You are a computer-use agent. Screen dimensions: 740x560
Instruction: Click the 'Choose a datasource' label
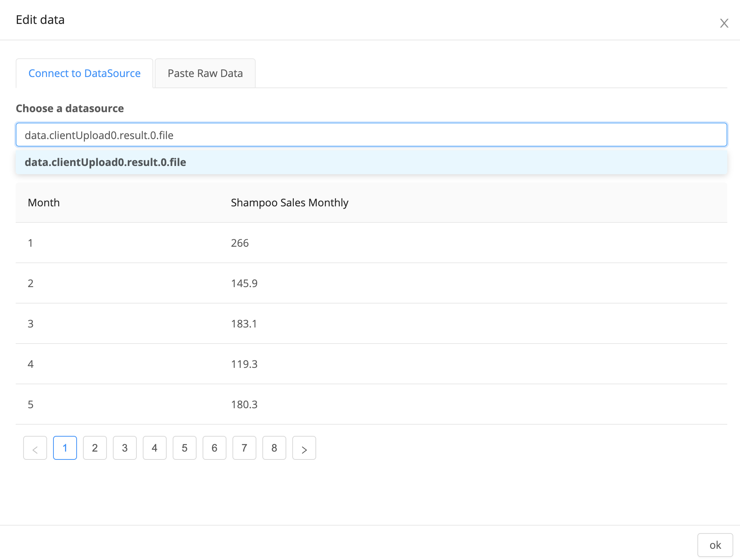pyautogui.click(x=70, y=108)
